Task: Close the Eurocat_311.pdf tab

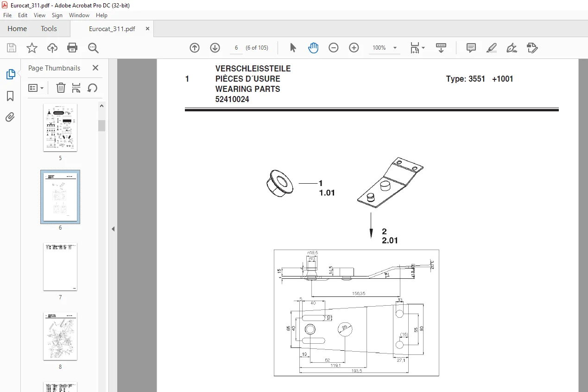Action: 147,29
